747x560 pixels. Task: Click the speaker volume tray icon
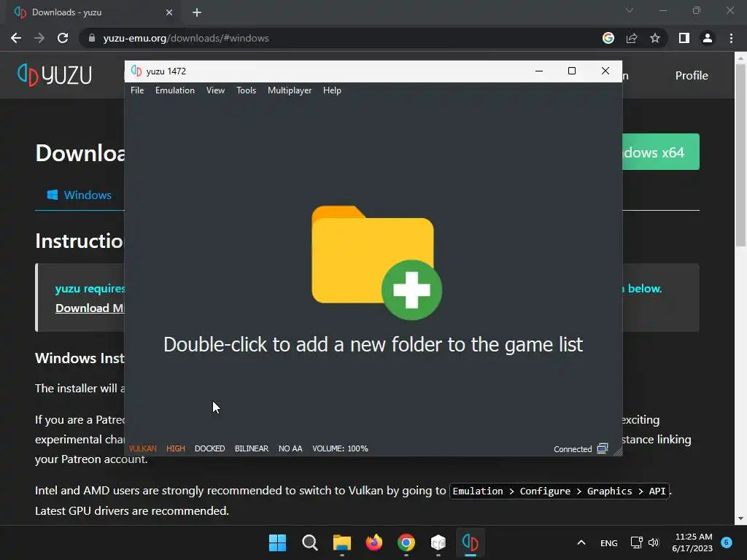654,542
